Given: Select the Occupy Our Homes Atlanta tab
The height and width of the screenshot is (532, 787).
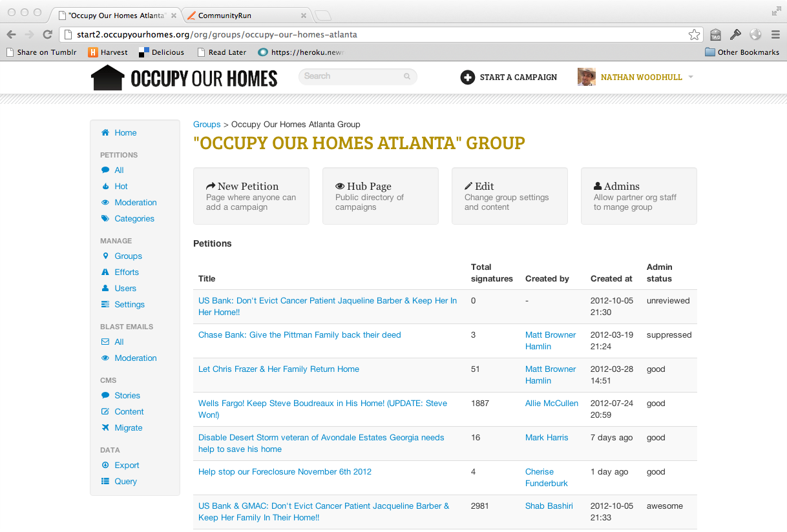Looking at the screenshot, I should click(115, 15).
